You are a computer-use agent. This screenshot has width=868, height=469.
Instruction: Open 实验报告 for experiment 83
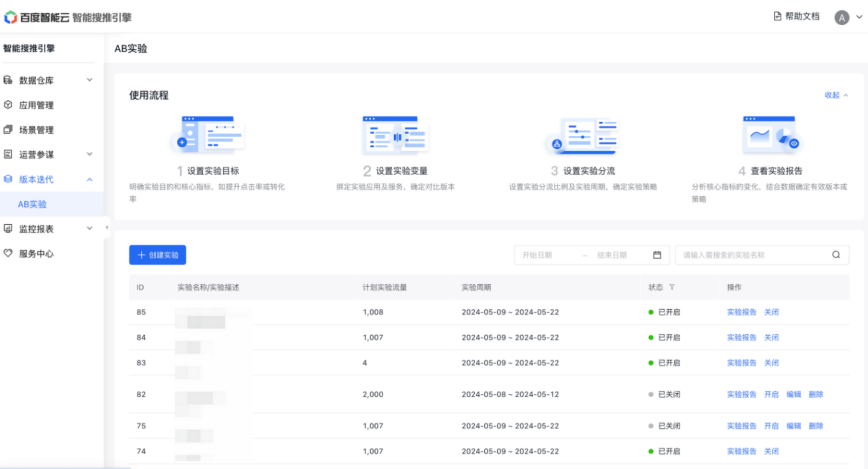pos(742,363)
